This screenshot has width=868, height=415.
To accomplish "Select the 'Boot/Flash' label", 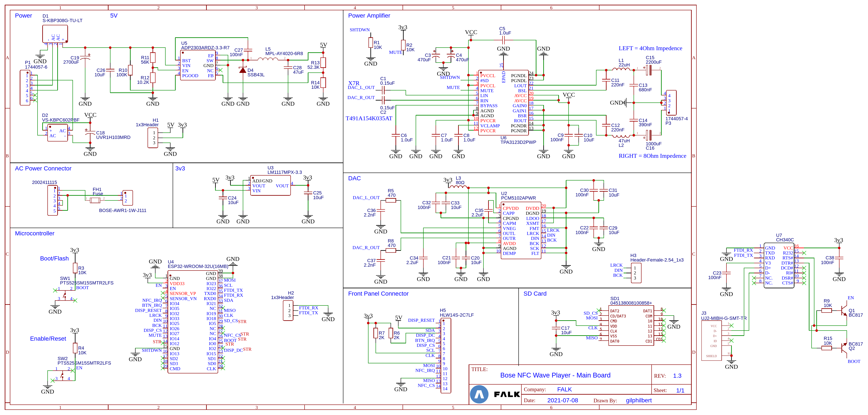I will [x=54, y=258].
